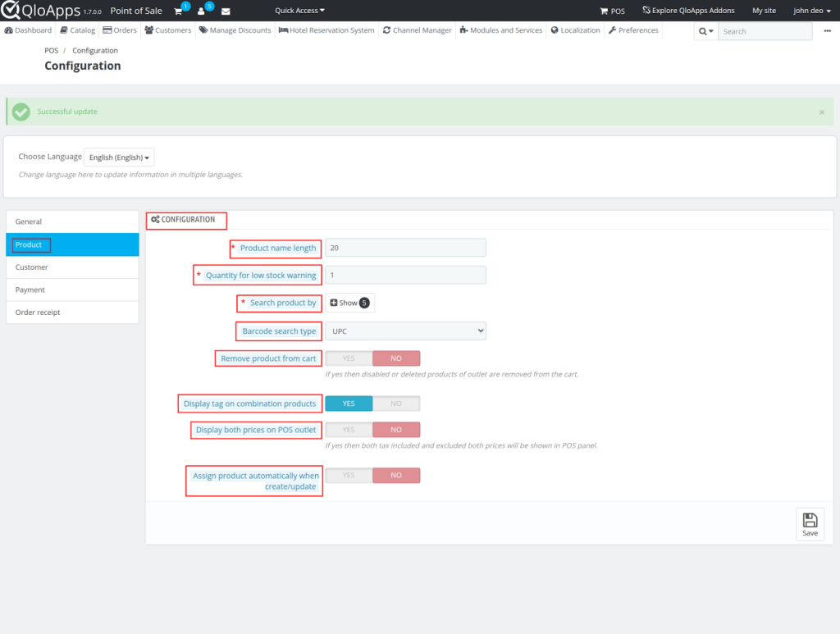This screenshot has width=840, height=634.
Task: Open Hotel Reservation System menu
Action: (326, 30)
